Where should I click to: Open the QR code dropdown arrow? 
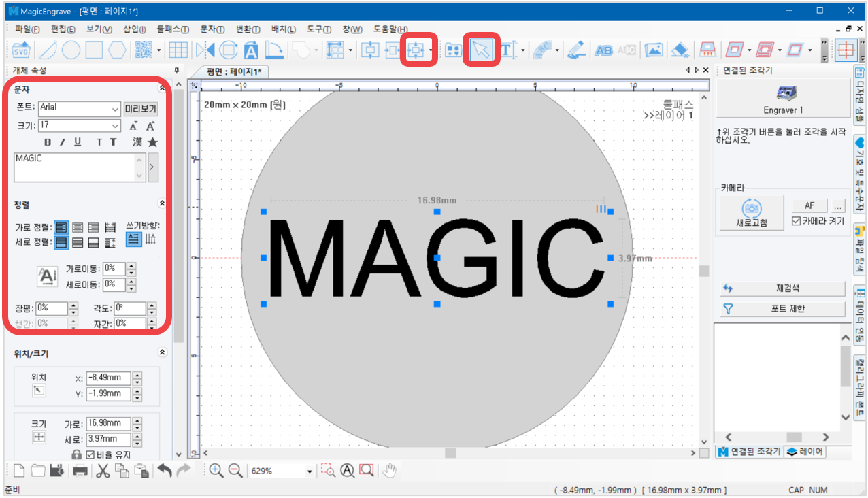[x=158, y=50]
